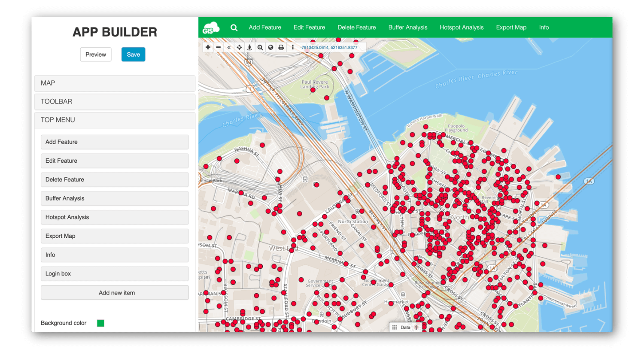Click the globe full-extent icon
This screenshot has width=644, height=349.
(270, 47)
